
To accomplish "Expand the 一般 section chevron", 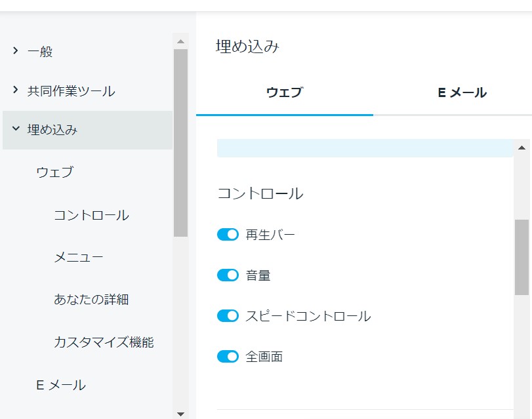I will [15, 51].
